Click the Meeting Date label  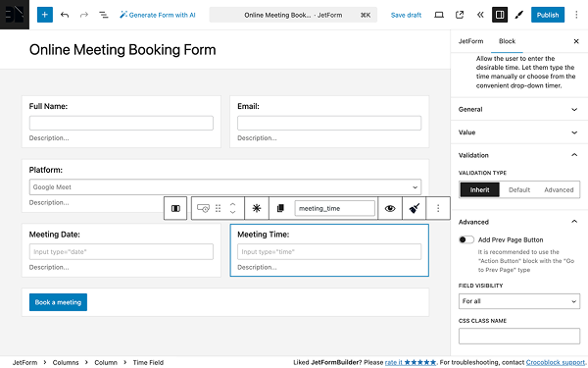[x=55, y=235]
